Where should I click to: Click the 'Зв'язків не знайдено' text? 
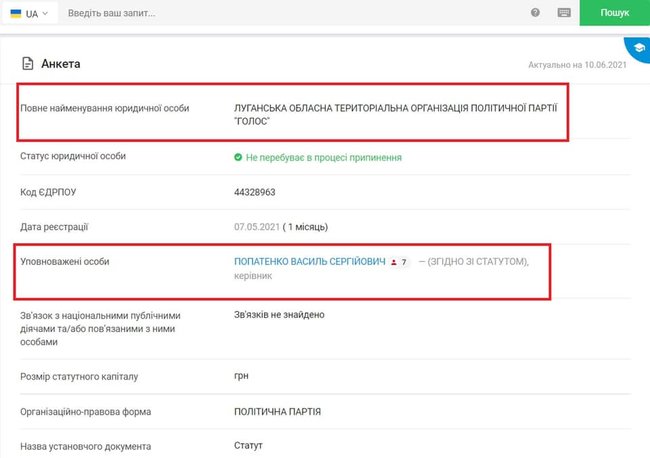click(279, 315)
